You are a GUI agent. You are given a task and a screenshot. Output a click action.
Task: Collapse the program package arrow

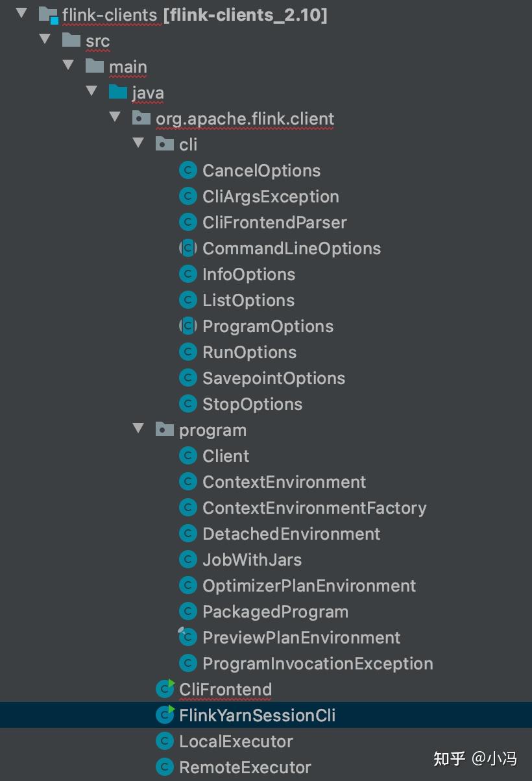138,429
